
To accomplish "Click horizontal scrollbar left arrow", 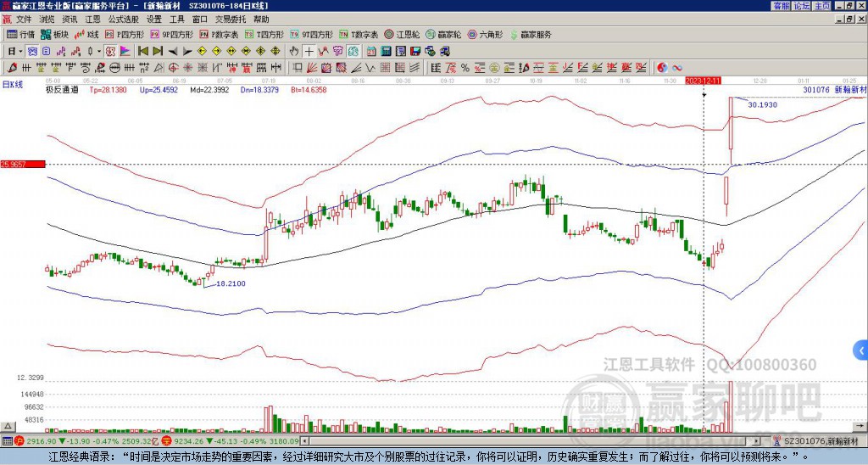I will [x=304, y=441].
